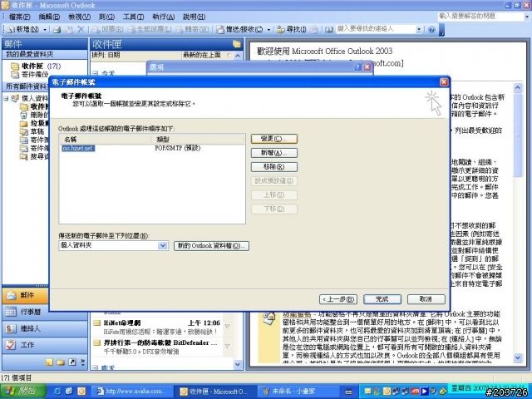This screenshot has height=399, width=532.
Task: Click the Windows 開始 Start button
Action: click(x=23, y=392)
